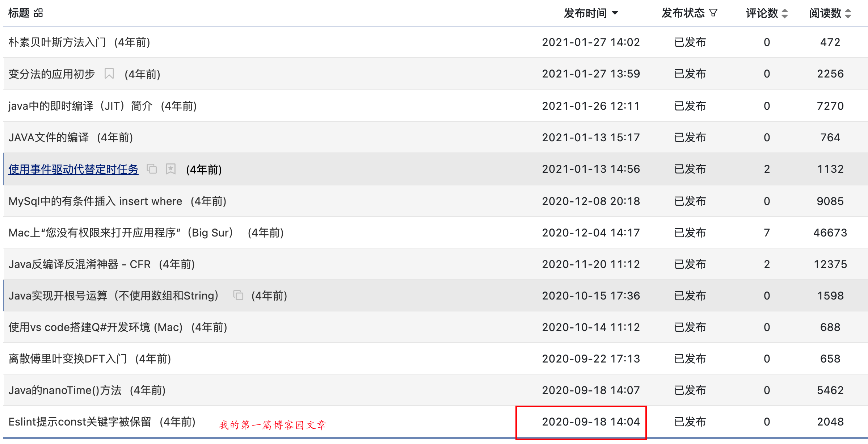Open the JAVA文件的编译 post
The height and width of the screenshot is (444, 868).
49,138
